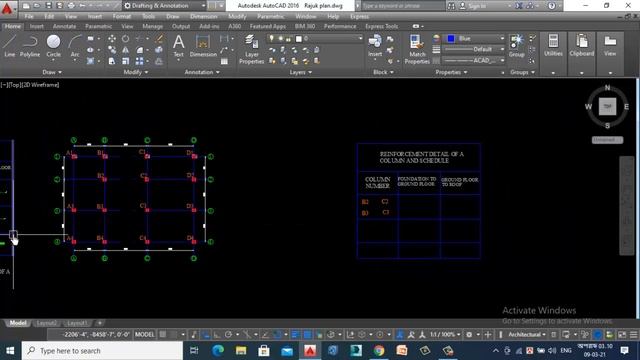Click the viewport label Top control
Image resolution: width=640 pixels, height=360 pixels.
pyautogui.click(x=15, y=85)
